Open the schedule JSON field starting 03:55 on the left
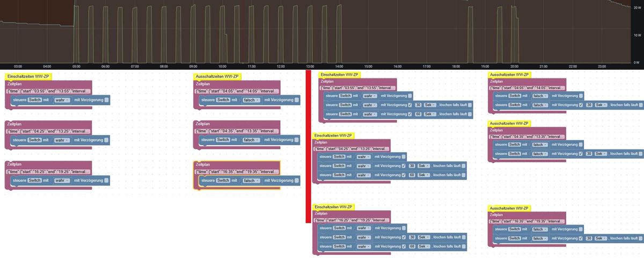The image size is (644, 258). (x=48, y=92)
